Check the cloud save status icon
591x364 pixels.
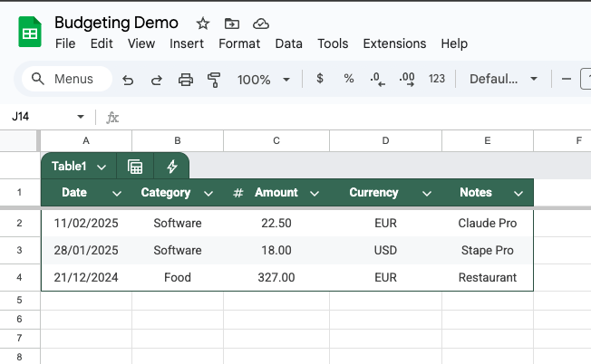coord(261,24)
